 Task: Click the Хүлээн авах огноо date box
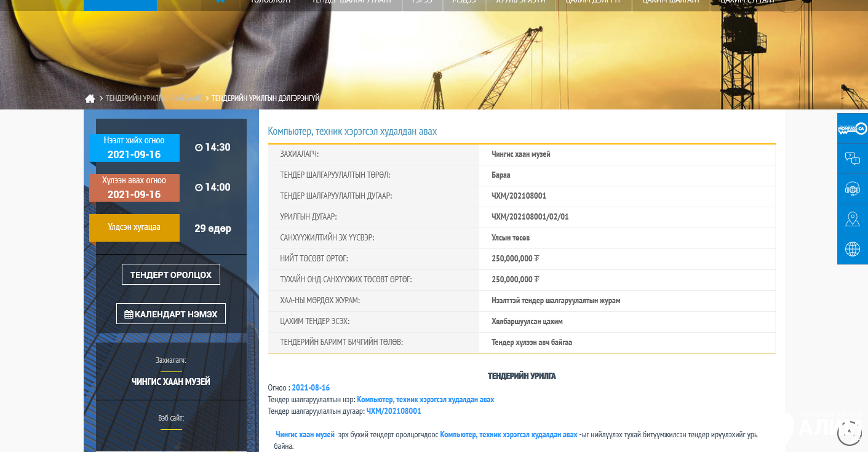tap(134, 188)
